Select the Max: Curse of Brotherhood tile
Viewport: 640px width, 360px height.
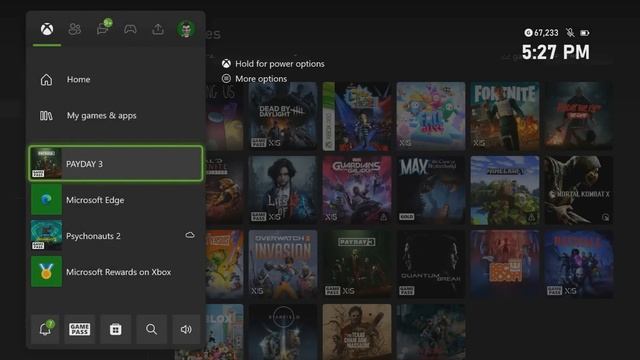(431, 190)
